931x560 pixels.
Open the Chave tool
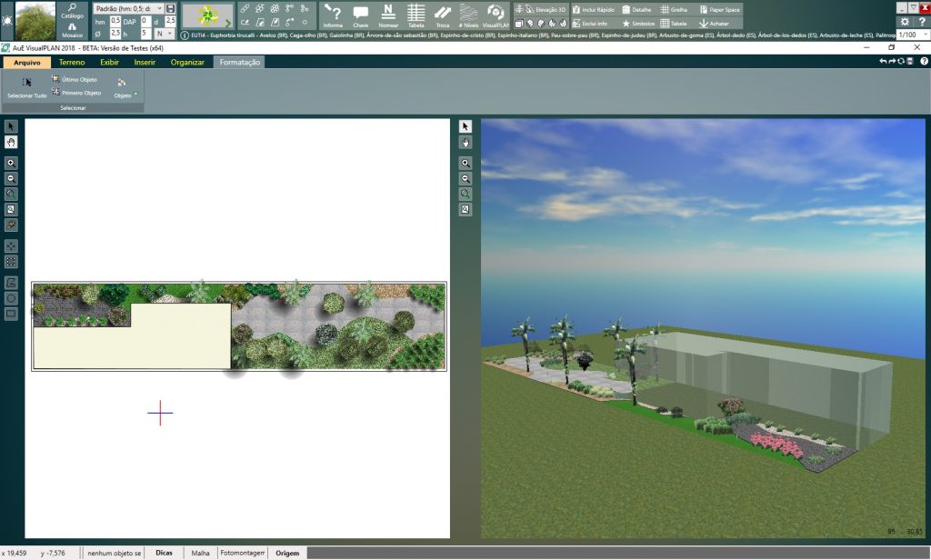pyautogui.click(x=360, y=14)
